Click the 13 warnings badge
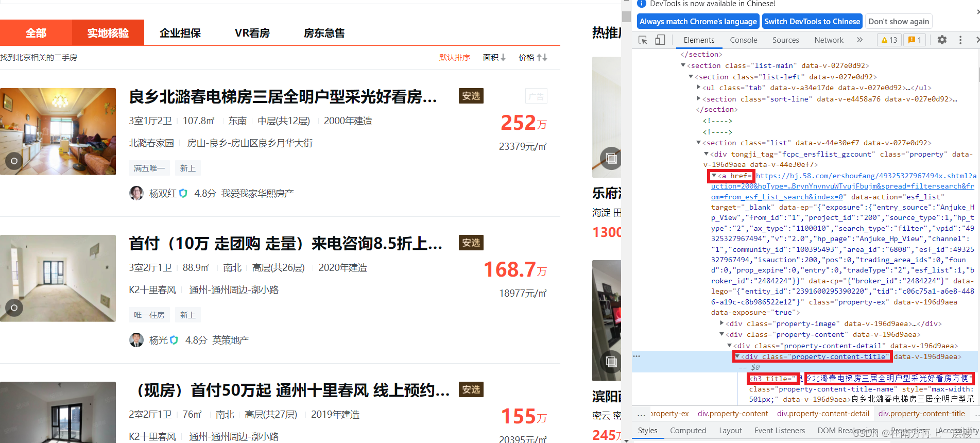The width and height of the screenshot is (980, 443). [x=889, y=40]
